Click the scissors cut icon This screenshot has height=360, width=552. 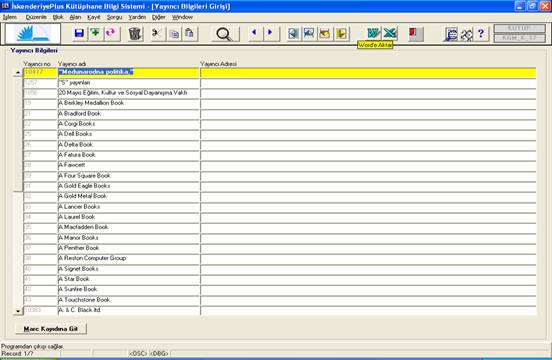157,34
